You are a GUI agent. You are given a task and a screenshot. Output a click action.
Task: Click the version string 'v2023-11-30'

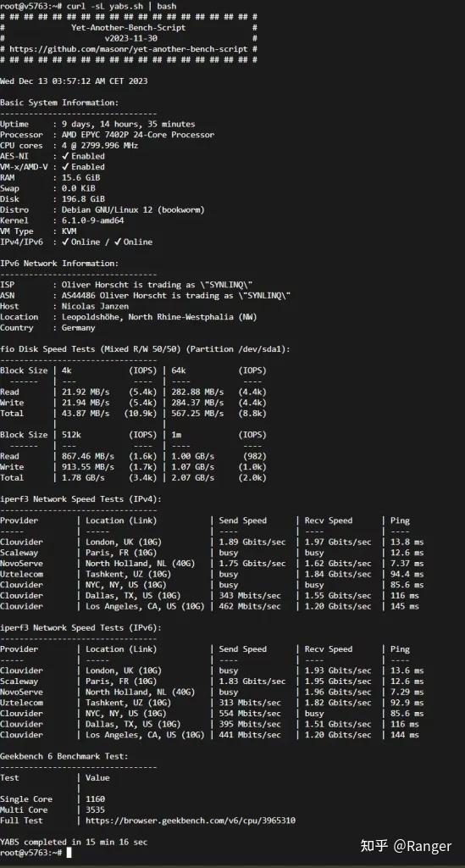tap(130, 38)
